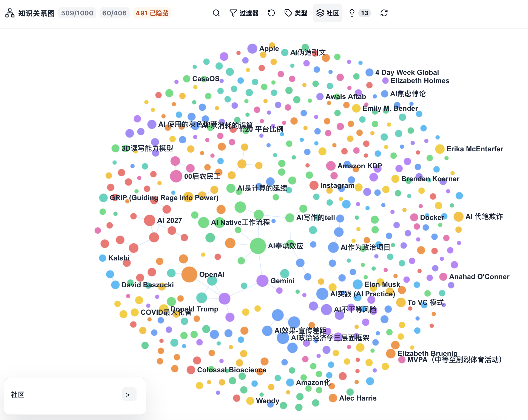Switch coloring to 类型 mode
Viewport: 528px width, 420px height.
point(296,13)
